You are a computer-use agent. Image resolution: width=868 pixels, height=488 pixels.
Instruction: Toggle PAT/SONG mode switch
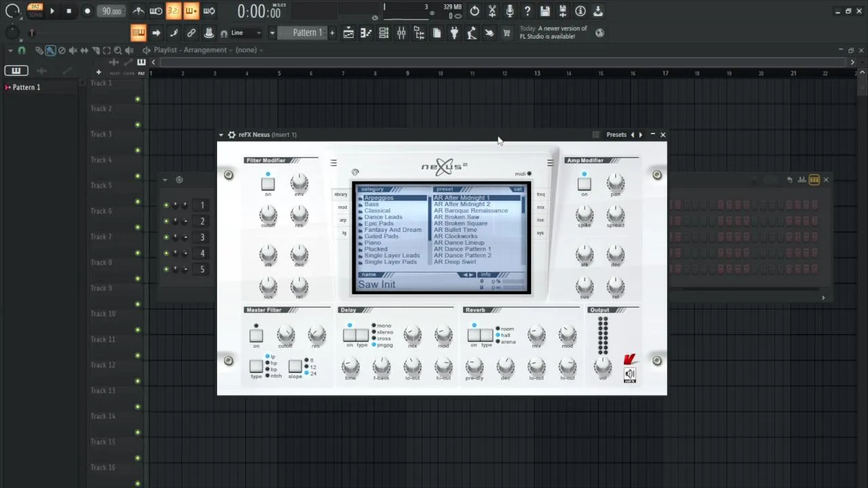tap(35, 10)
